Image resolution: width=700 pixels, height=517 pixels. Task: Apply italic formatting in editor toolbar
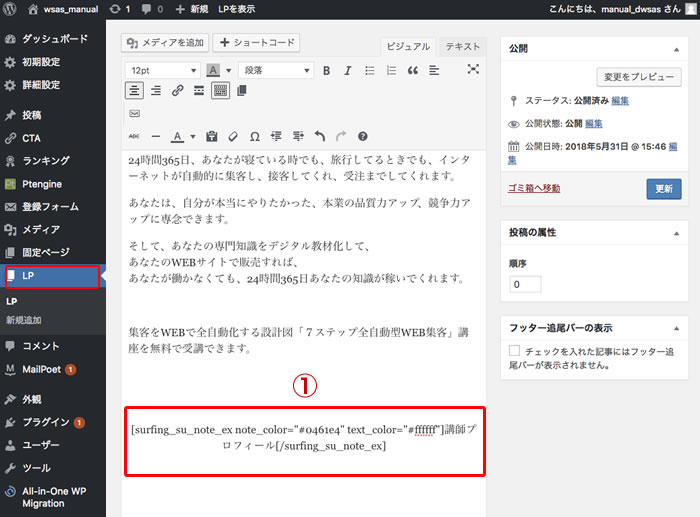(347, 70)
